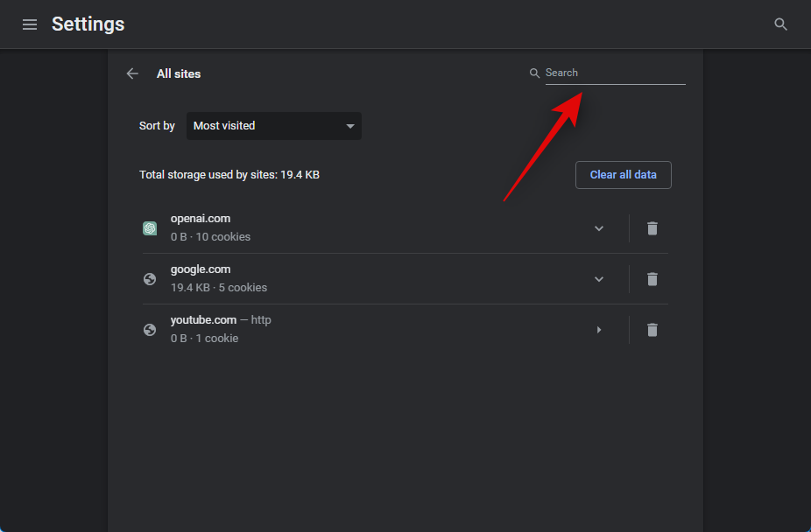Click the settings search magnifier in header

(780, 24)
